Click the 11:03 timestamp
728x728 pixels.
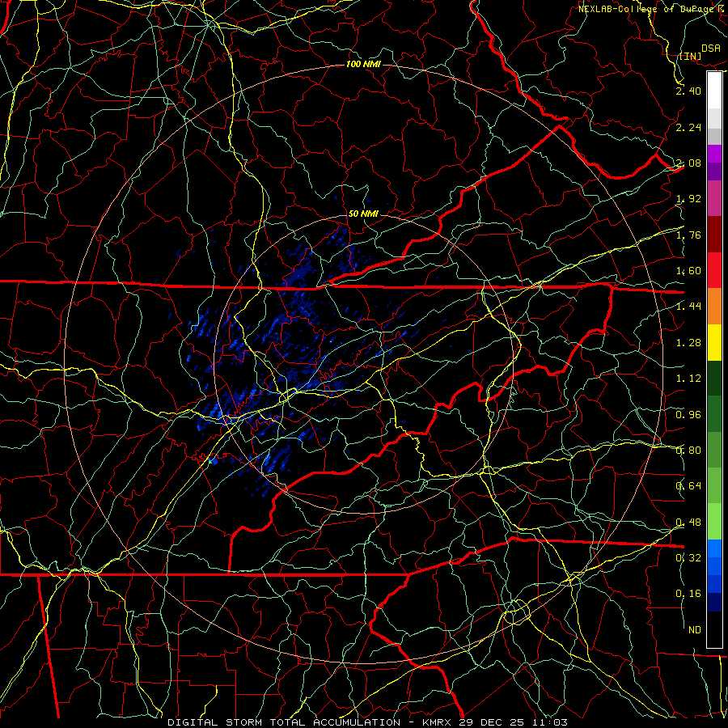click(x=550, y=722)
